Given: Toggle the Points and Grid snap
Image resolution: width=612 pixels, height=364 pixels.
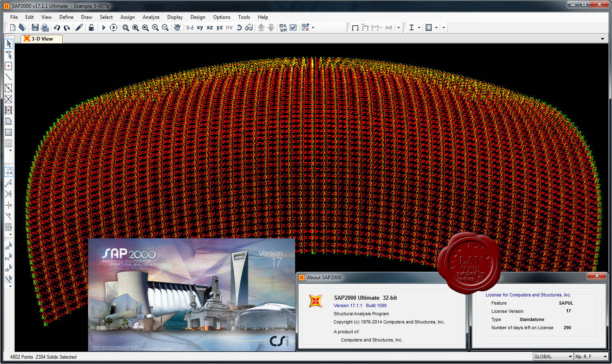Looking at the screenshot, I should (9, 172).
